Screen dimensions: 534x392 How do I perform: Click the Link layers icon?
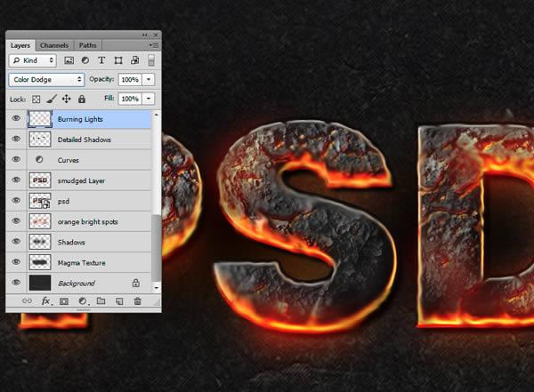point(27,300)
